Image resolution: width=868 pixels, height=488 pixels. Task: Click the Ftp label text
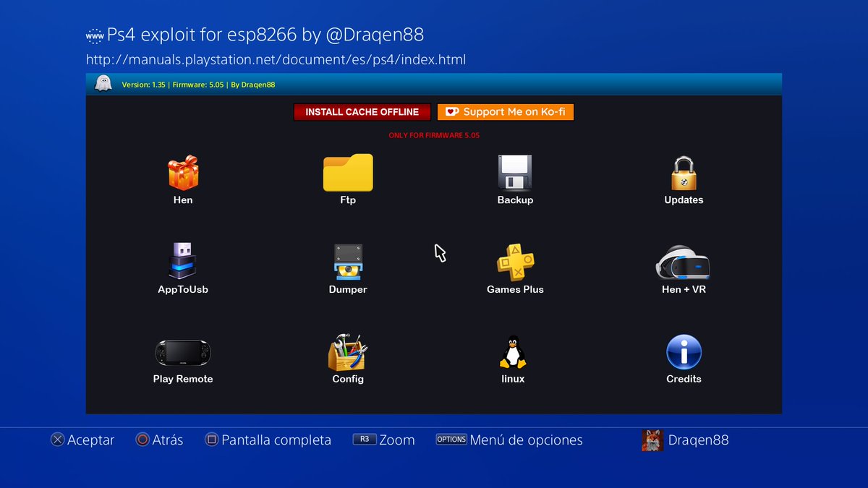point(348,200)
